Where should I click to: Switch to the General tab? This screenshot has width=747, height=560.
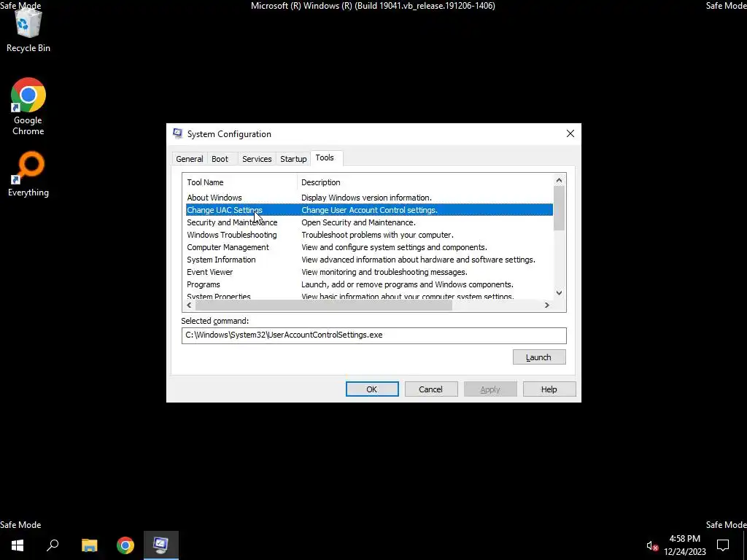tap(189, 159)
